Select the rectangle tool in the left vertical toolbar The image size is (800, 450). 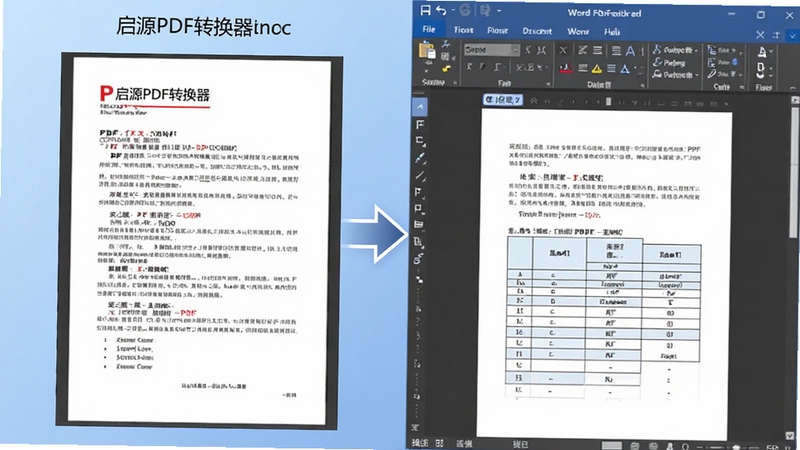(x=419, y=141)
